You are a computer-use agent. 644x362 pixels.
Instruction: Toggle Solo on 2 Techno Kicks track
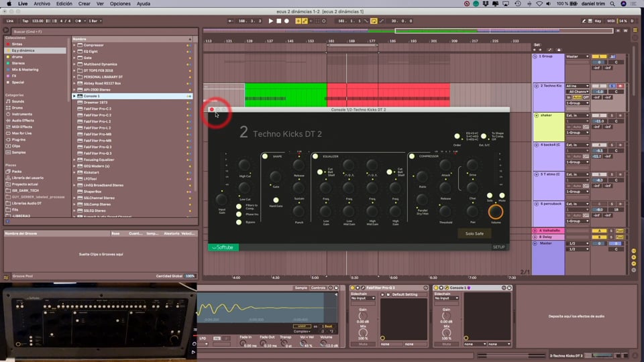pos(612,86)
